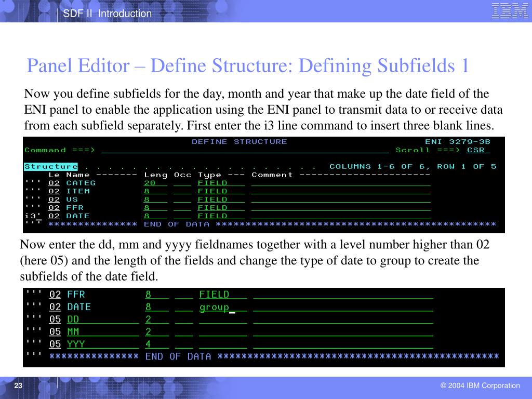Screen dimensions: 532x399
Task: Click the Type FIELD of CATEG row
Action: 221,183
